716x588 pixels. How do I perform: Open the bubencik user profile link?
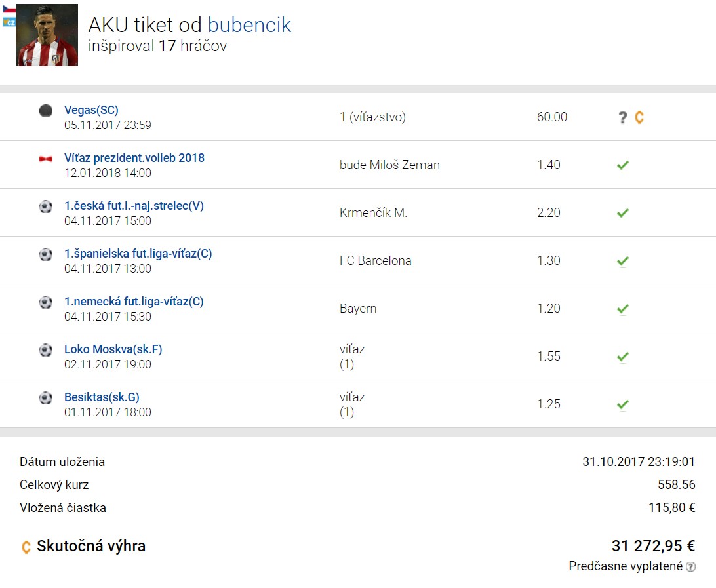(x=249, y=25)
